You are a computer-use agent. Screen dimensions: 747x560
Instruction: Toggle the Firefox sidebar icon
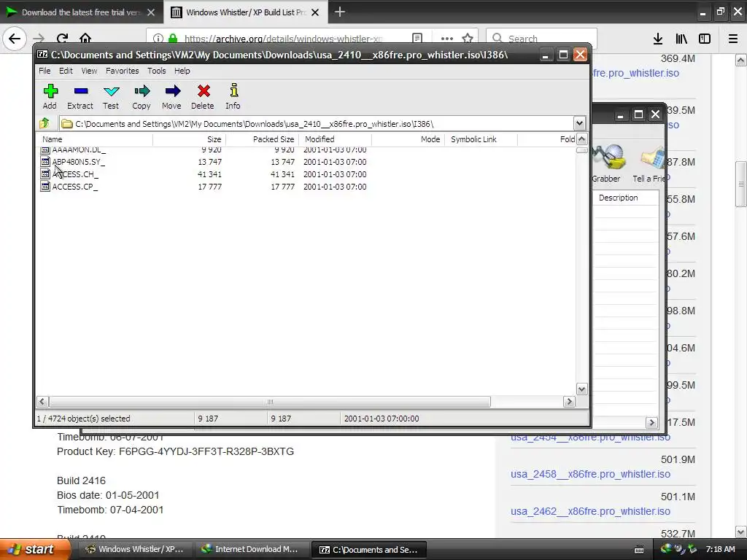click(705, 39)
